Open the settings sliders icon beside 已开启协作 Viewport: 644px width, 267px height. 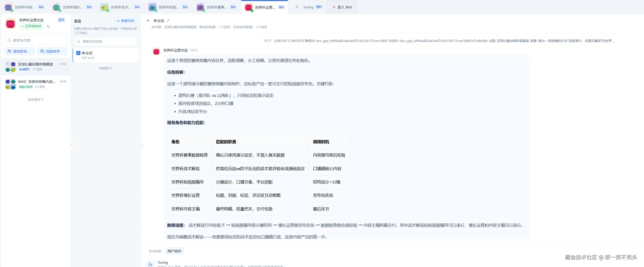[x=48, y=26]
